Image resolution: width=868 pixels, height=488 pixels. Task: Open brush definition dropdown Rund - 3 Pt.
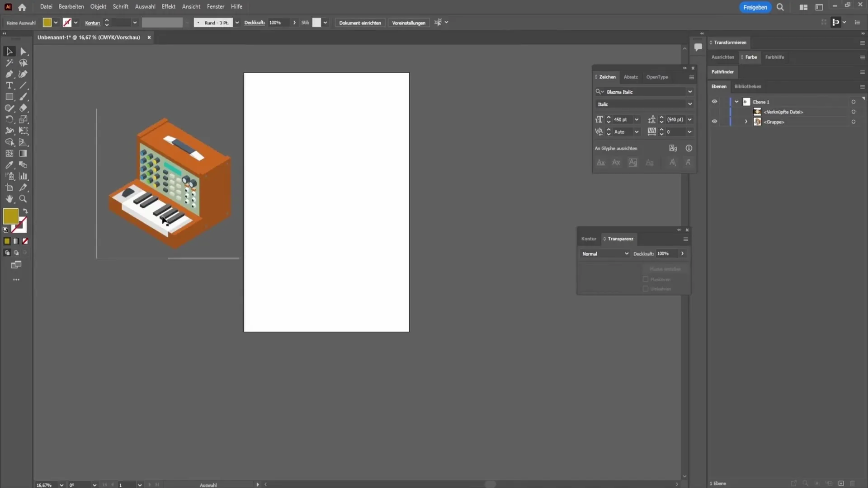point(237,23)
